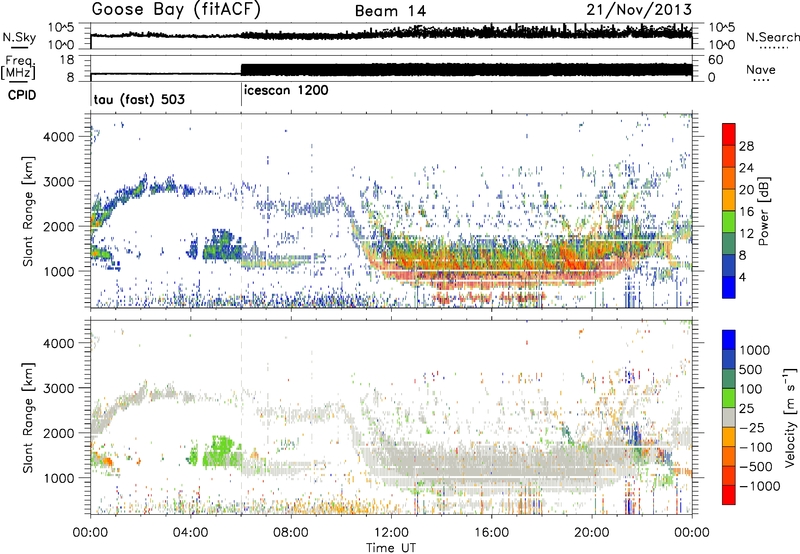Click the icescan CPID start marker line
Image resolution: width=800 pixels, height=554 pixels.
[x=241, y=93]
